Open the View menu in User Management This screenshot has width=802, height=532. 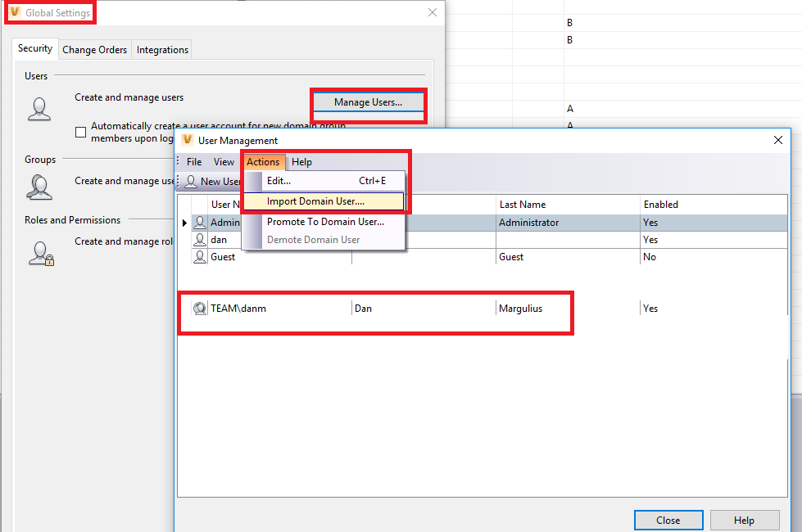pyautogui.click(x=224, y=162)
